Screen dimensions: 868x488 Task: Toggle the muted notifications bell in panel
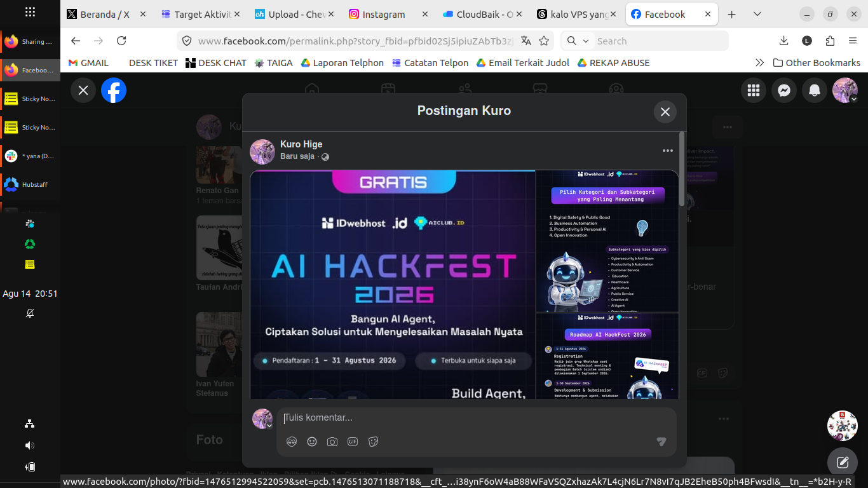coord(30,313)
